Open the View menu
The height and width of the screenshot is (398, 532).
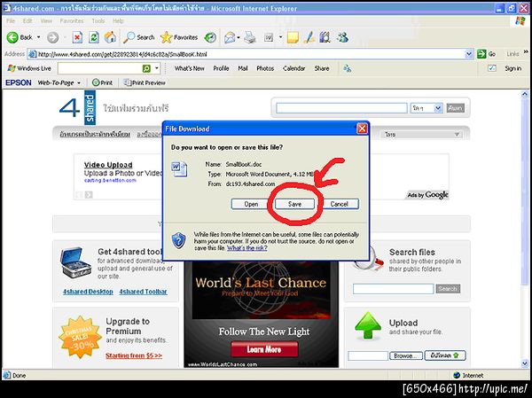click(x=46, y=21)
